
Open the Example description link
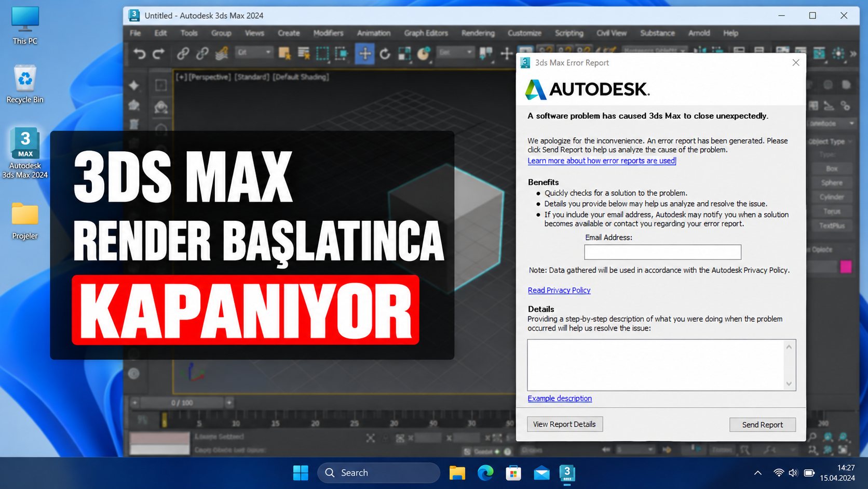pos(560,398)
